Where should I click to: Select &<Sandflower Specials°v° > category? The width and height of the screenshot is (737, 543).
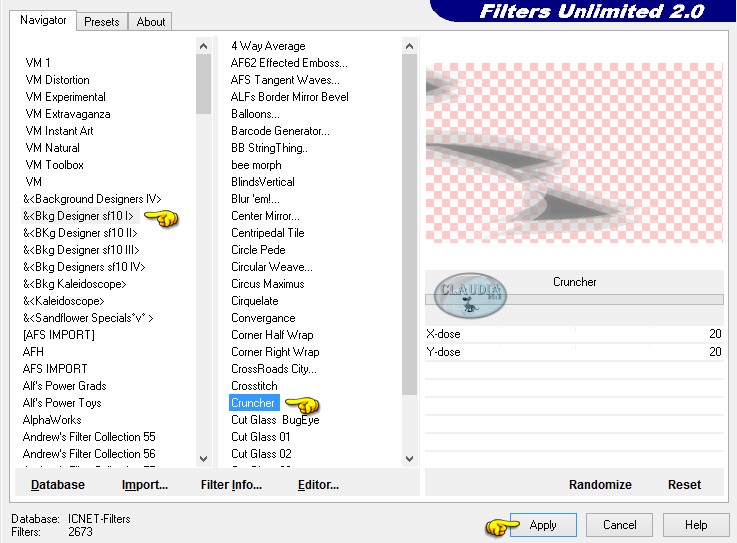pyautogui.click(x=88, y=318)
